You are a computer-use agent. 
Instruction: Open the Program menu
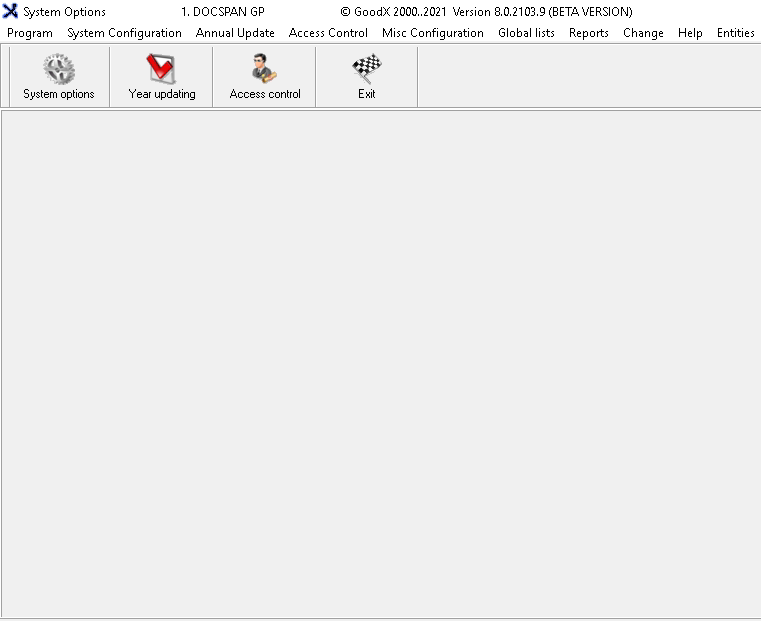(x=30, y=33)
